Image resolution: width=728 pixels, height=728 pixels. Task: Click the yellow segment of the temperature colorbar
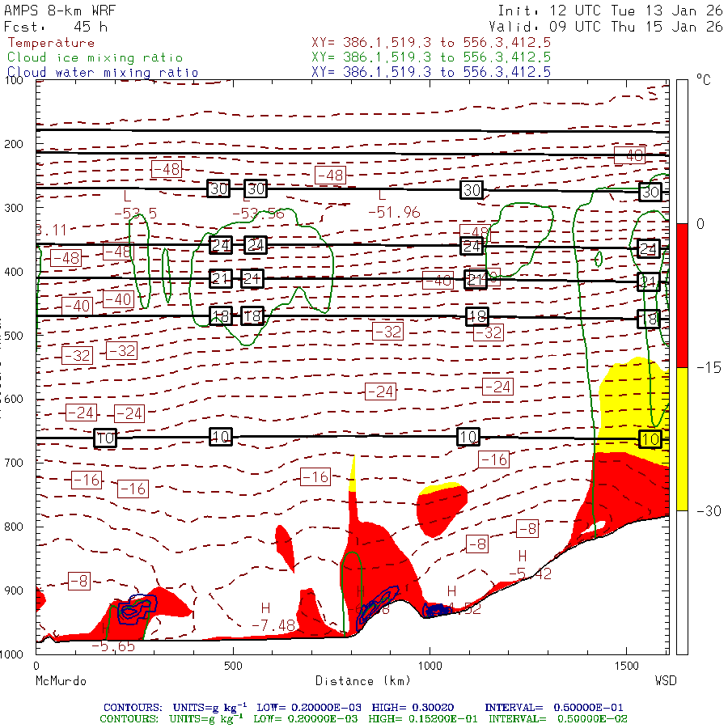click(682, 438)
